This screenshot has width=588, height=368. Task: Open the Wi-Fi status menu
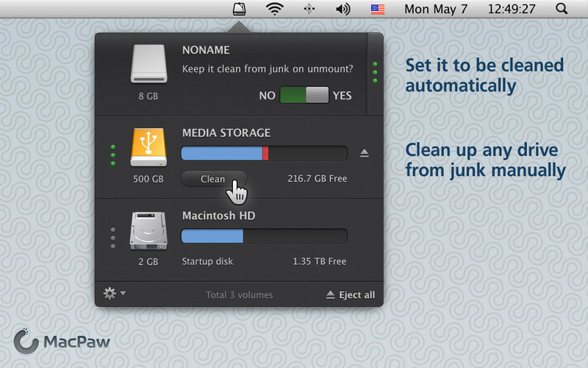(x=275, y=10)
